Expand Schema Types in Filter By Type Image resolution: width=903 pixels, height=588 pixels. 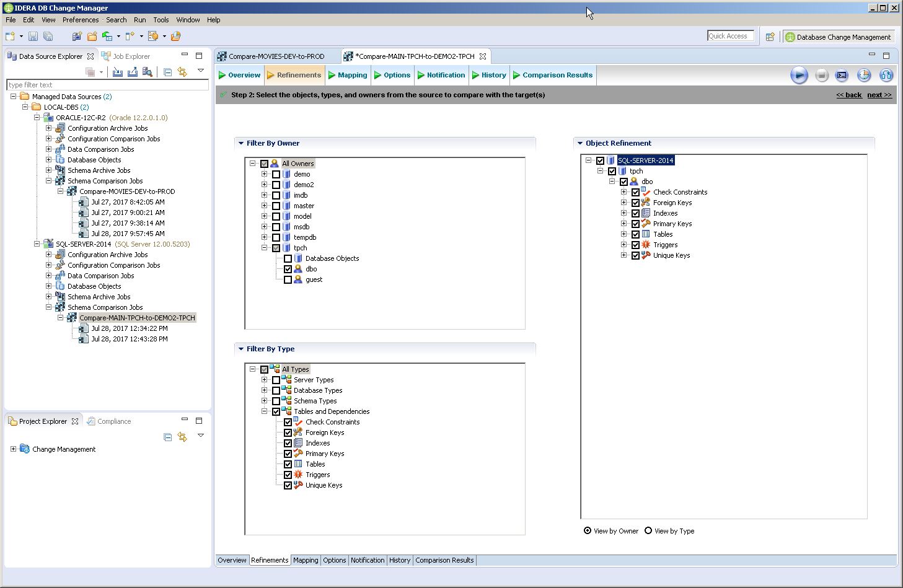pyautogui.click(x=265, y=401)
